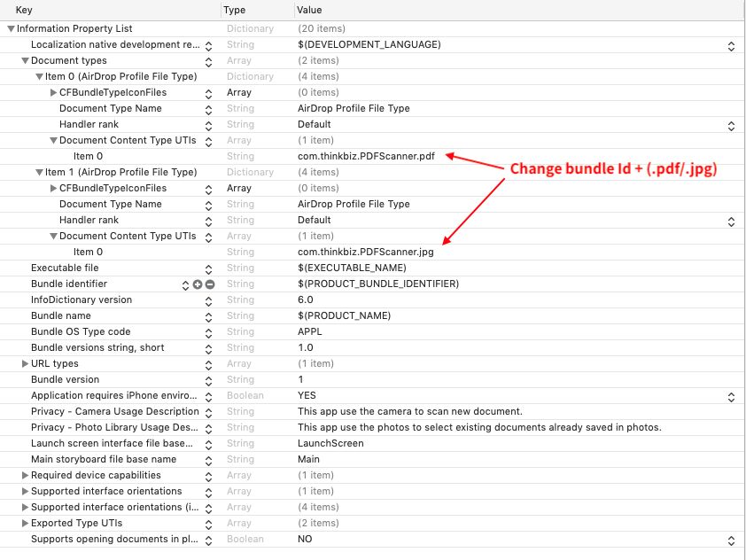Screen dimensions: 746x560
Task: Click key stepper for Privacy - Camera Usage Description
Action: (208, 413)
